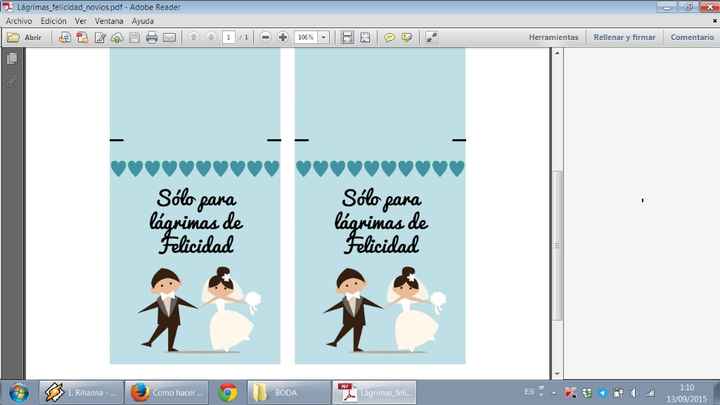Click the Abrir open file button
The height and width of the screenshot is (405, 720).
[x=25, y=38]
